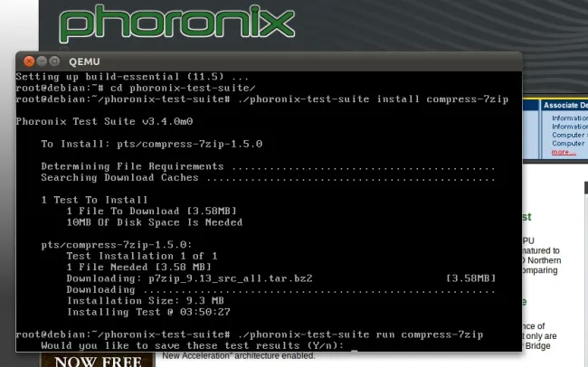Click the 'New Acceleration architecture enabled' text

[239, 355]
